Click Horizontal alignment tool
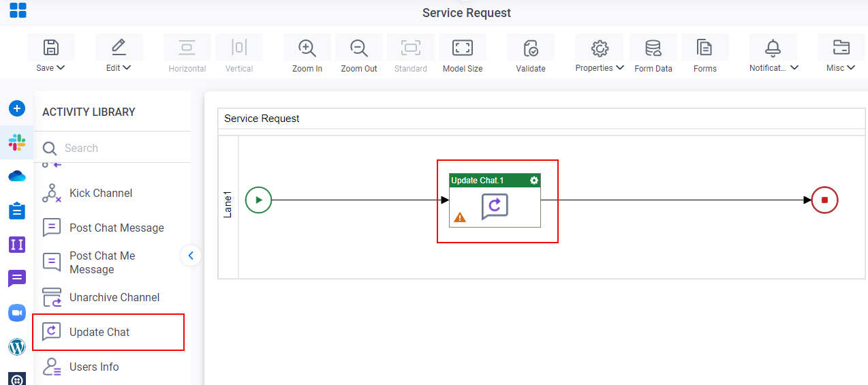The image size is (868, 385). [x=187, y=54]
